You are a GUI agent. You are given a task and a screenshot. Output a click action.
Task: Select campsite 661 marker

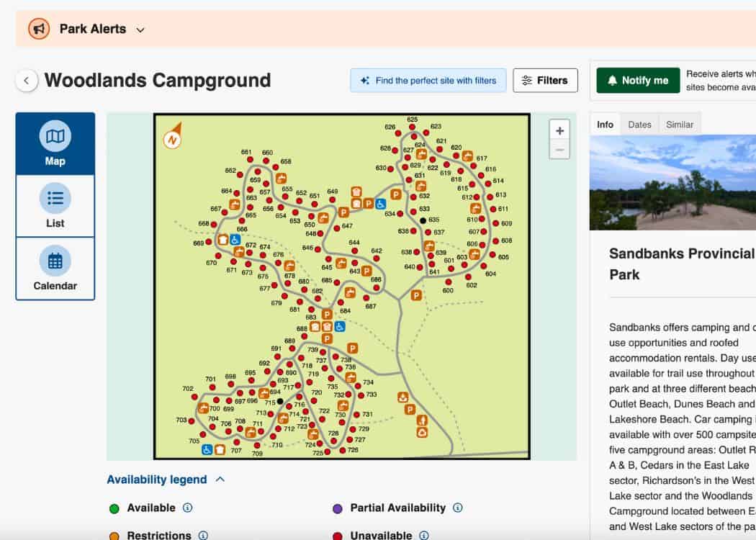(250, 160)
